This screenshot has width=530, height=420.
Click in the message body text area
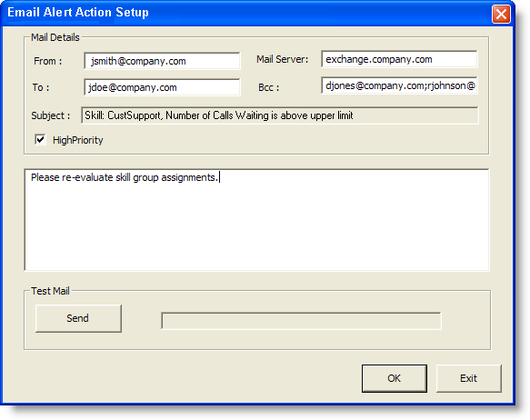[257, 220]
